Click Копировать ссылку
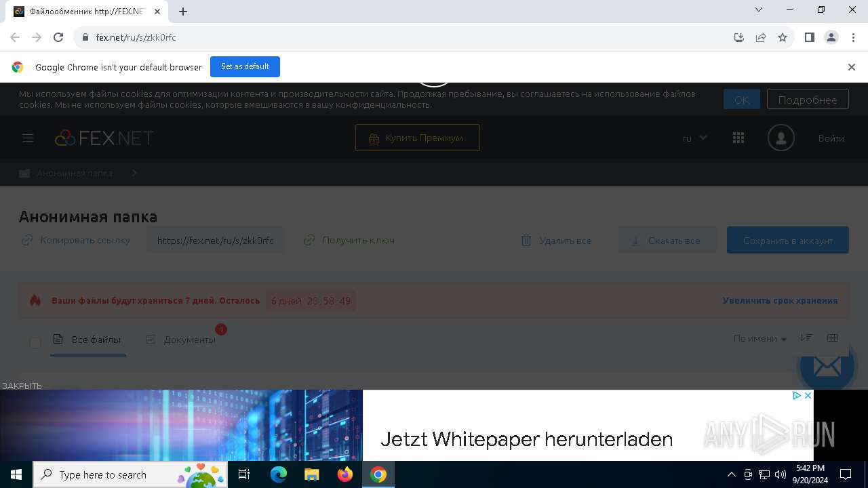 76,240
